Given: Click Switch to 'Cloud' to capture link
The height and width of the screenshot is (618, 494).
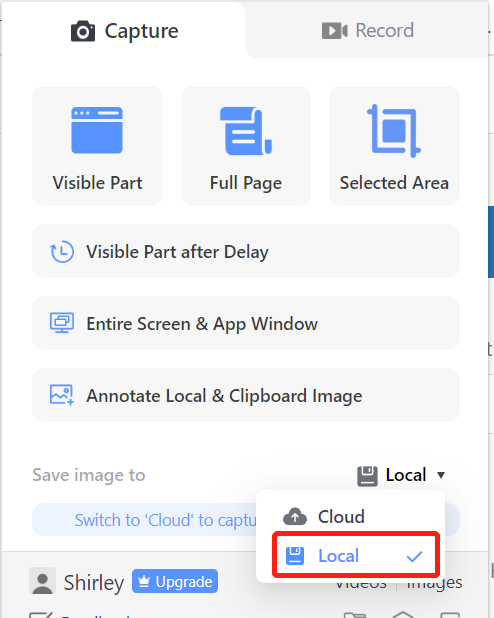Looking at the screenshot, I should [166, 520].
